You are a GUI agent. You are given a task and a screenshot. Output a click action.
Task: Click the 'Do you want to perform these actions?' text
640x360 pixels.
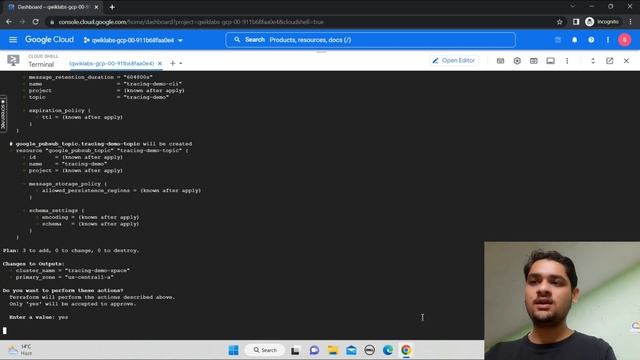pos(63,291)
